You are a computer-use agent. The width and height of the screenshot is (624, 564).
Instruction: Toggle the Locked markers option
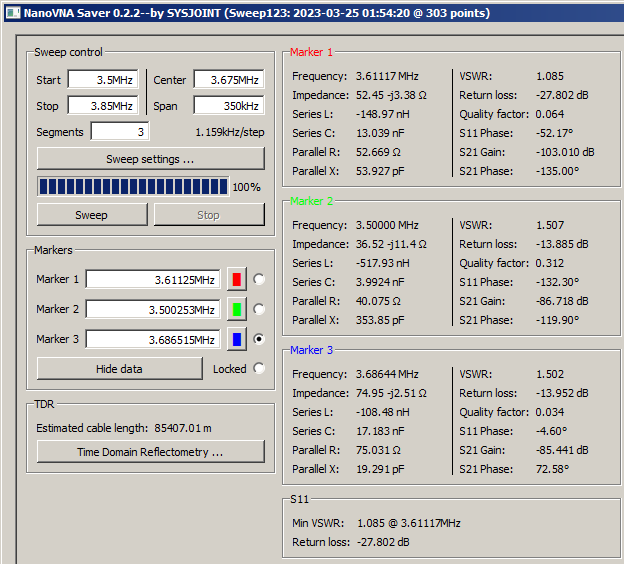click(260, 368)
